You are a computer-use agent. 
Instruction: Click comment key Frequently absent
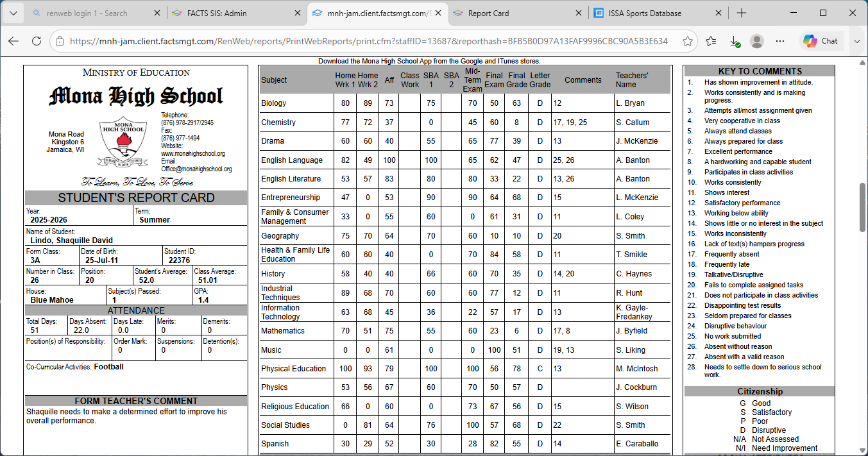point(731,255)
